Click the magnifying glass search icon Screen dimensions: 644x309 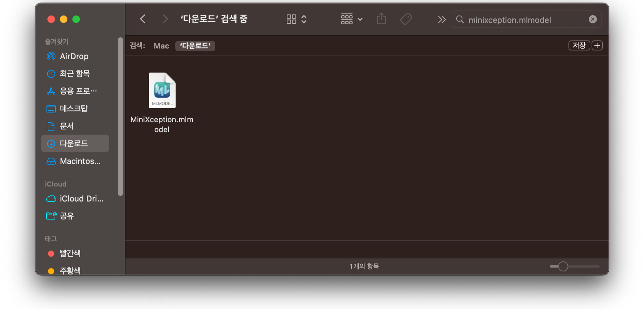(460, 19)
